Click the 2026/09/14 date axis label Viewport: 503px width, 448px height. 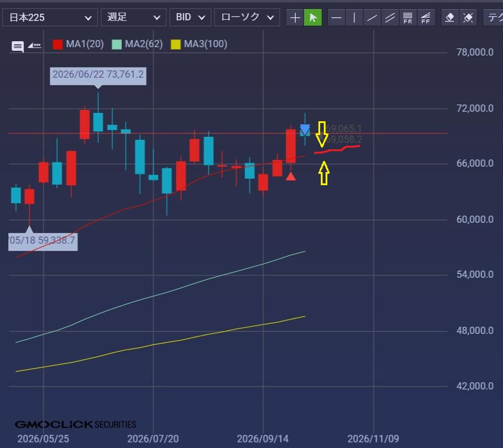(263, 438)
